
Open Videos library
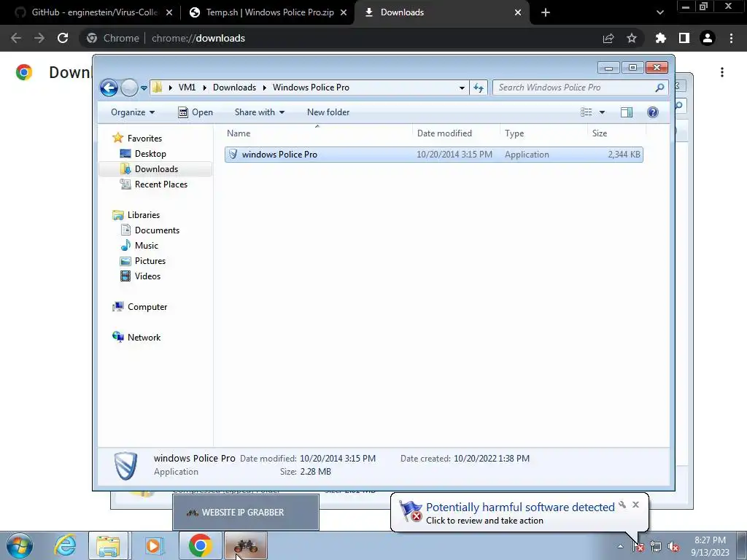pyautogui.click(x=147, y=276)
